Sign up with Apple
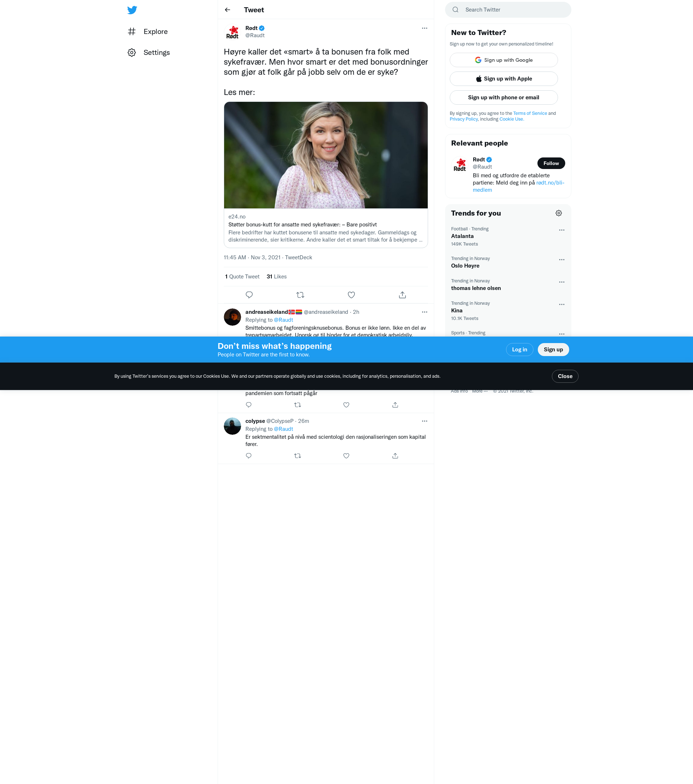 click(504, 79)
